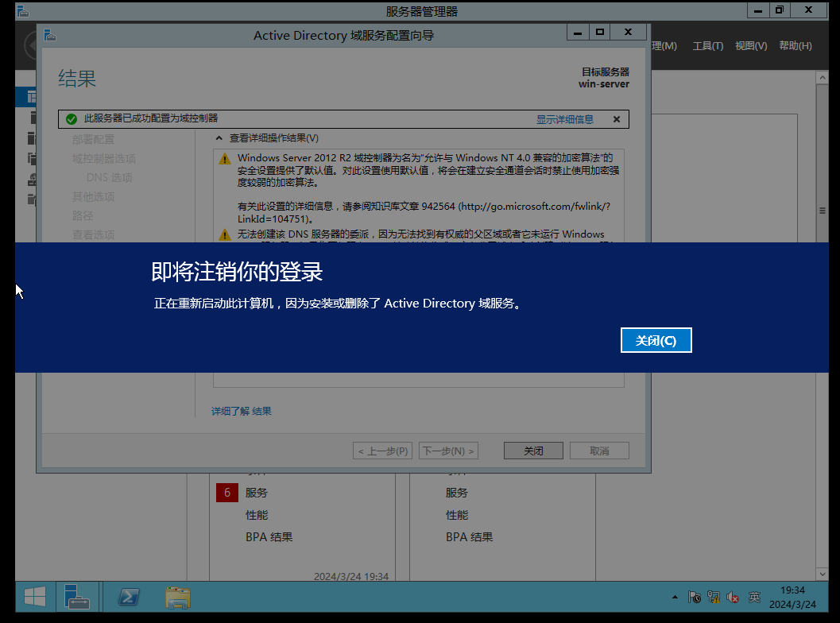Click the Server Manager scrollbar up arrow

pos(822,78)
